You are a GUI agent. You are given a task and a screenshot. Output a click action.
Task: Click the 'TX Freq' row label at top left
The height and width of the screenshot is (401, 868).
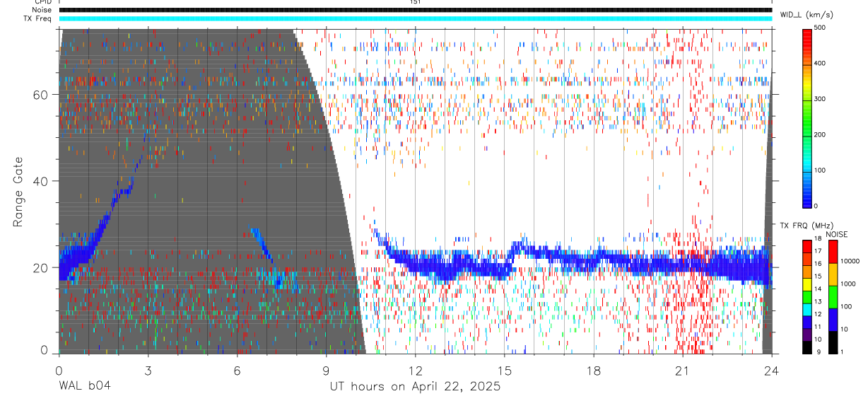coord(37,18)
